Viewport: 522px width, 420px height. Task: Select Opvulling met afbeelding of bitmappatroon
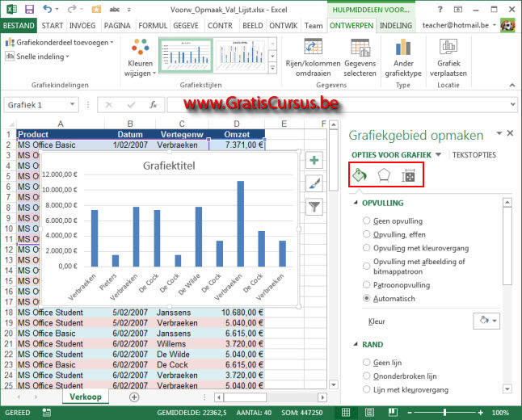click(366, 266)
